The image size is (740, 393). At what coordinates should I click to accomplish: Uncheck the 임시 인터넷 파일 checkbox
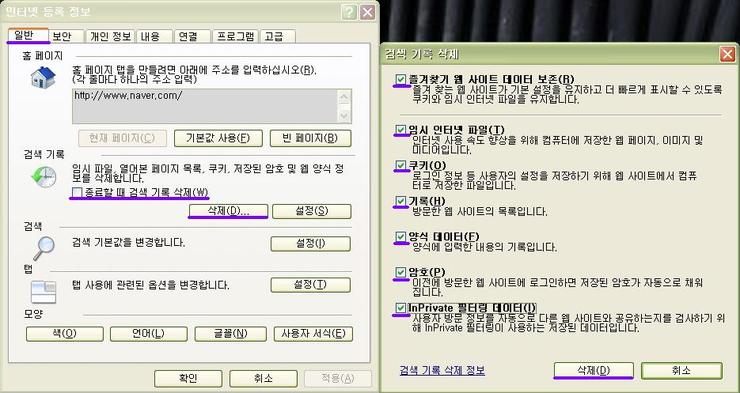(x=401, y=129)
